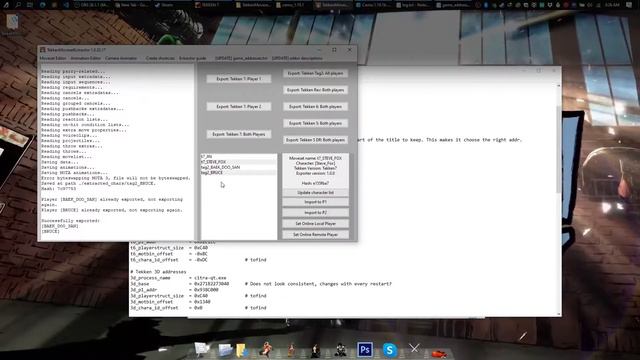This screenshot has height=360, width=640.
Task: Click Create shortcuts menu item
Action: [160, 58]
